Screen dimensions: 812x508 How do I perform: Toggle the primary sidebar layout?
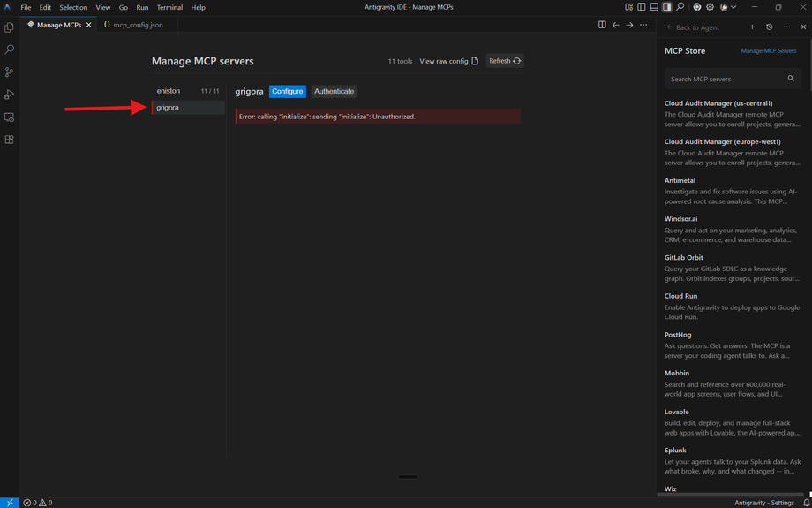(641, 7)
